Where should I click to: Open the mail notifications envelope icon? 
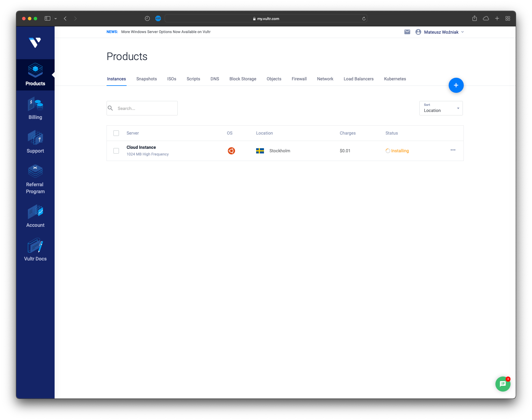tap(407, 32)
